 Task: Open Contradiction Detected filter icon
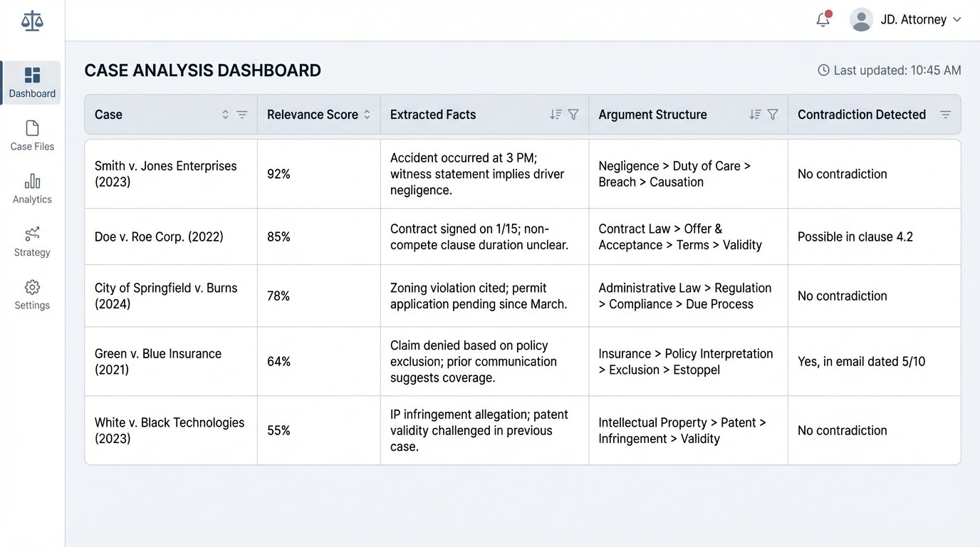point(945,115)
